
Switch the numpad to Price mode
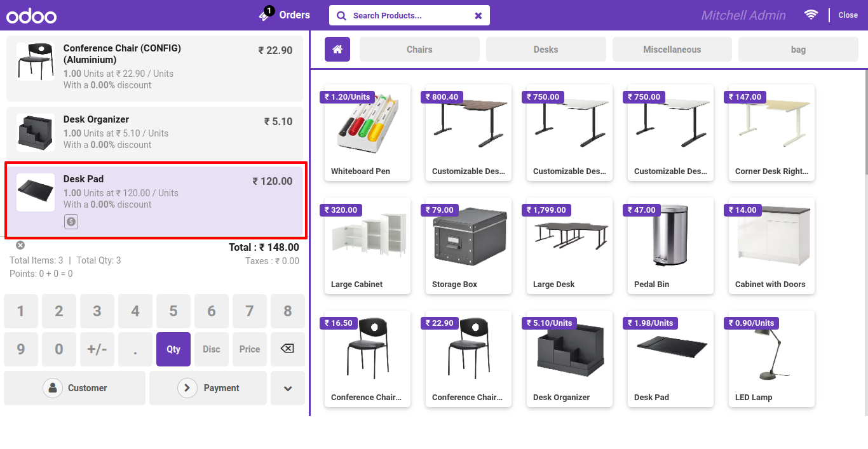[x=250, y=349]
